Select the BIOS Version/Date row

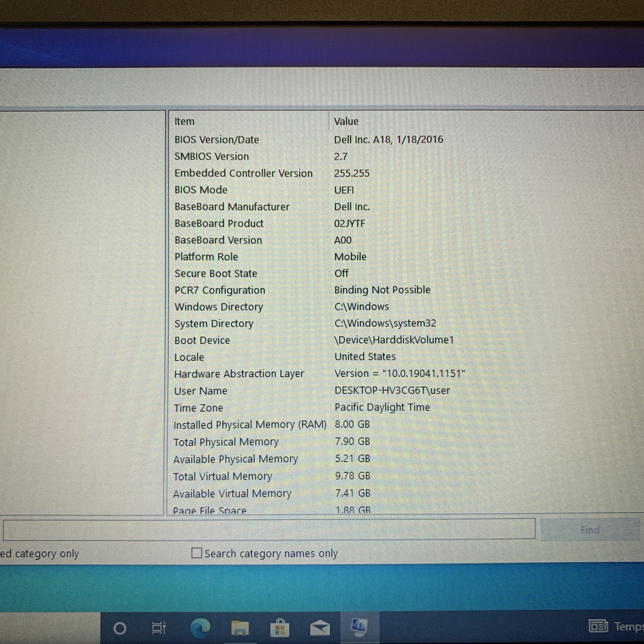click(x=406, y=140)
